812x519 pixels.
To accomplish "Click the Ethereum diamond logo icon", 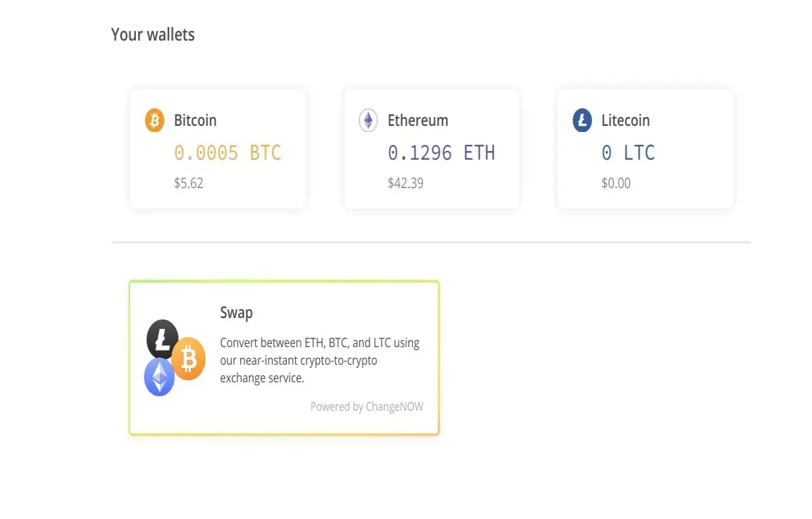I will [x=368, y=121].
